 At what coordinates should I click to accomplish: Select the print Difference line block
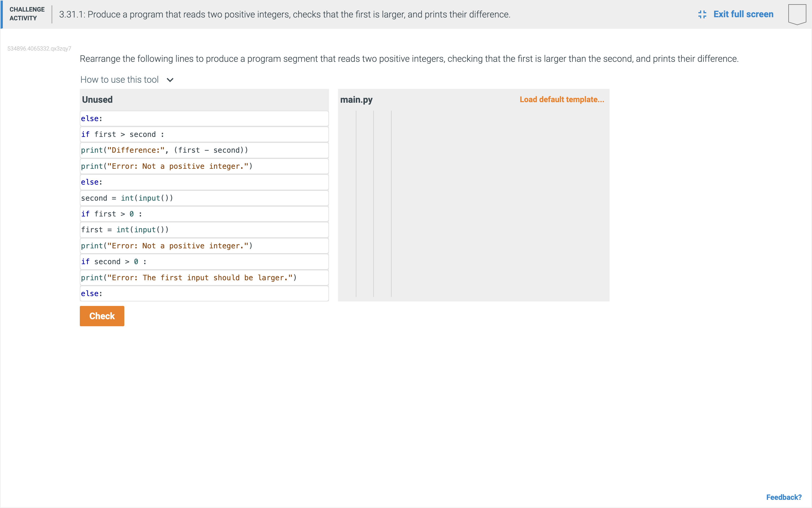pos(204,150)
